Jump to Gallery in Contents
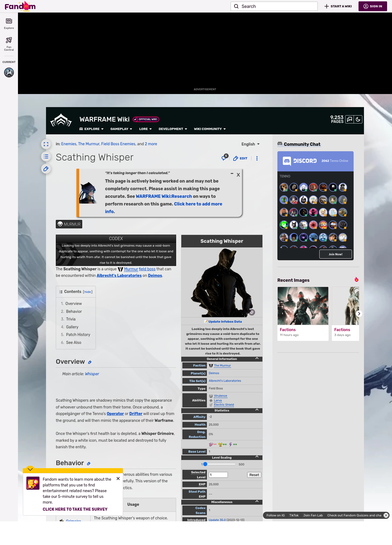392x545 pixels. click(x=72, y=327)
